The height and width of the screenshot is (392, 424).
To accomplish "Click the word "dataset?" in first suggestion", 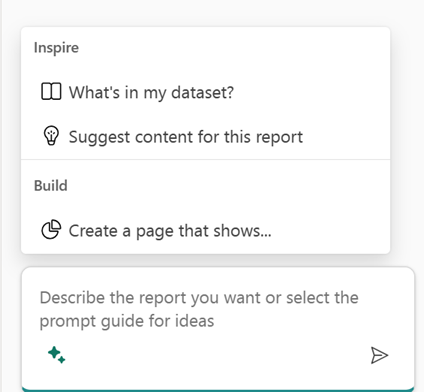I will 202,92.
